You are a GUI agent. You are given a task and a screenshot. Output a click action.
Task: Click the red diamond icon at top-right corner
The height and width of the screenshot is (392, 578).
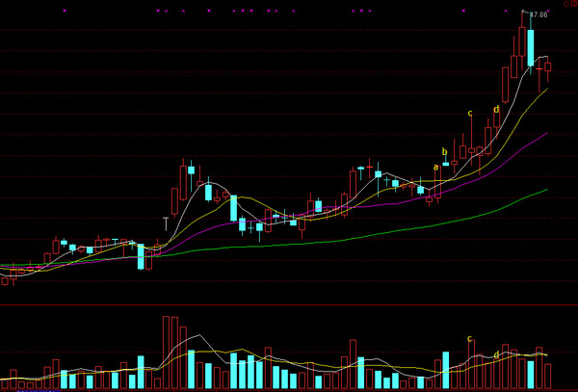[566, 4]
